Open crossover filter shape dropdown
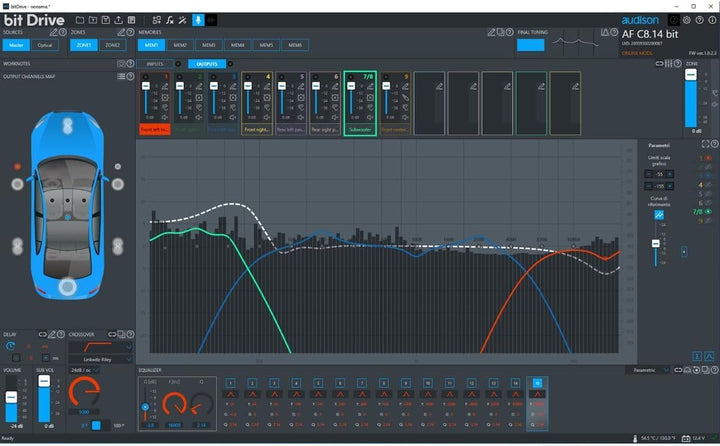This screenshot has height=446, width=720. pos(101,347)
